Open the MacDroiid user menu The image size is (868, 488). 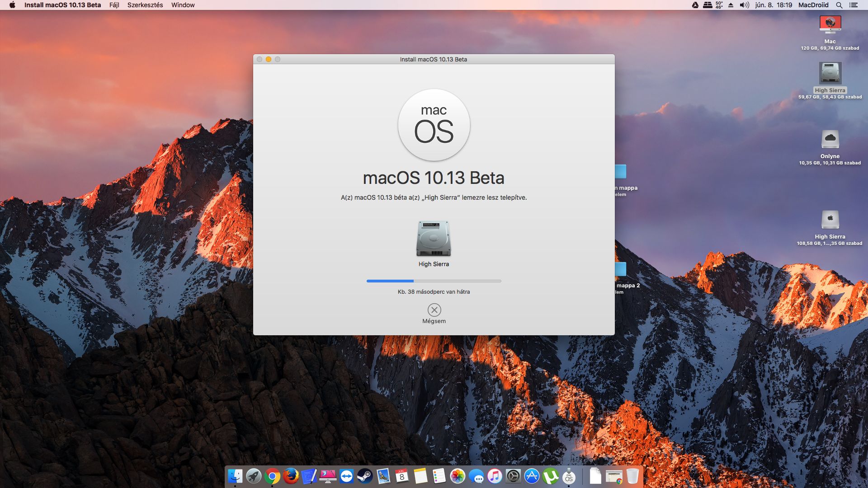point(813,5)
